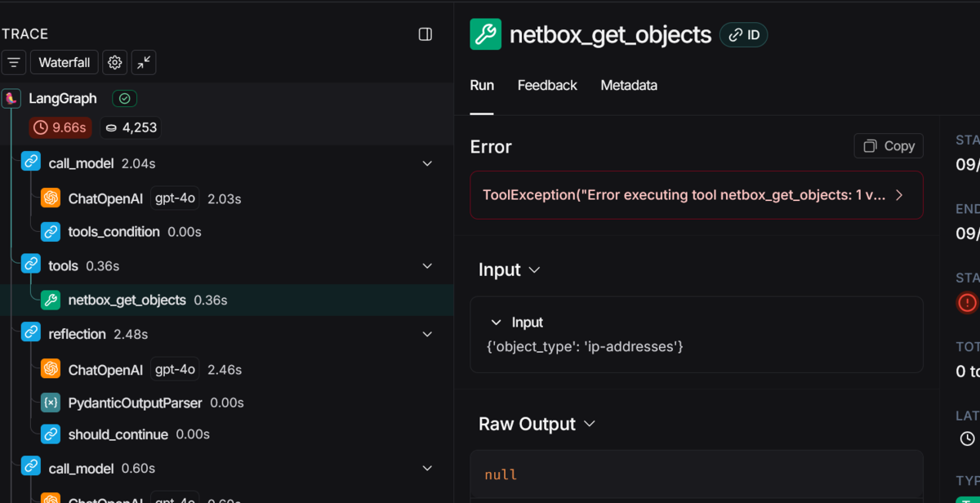
Task: Toggle the Raw Output section dropdown
Action: click(589, 425)
